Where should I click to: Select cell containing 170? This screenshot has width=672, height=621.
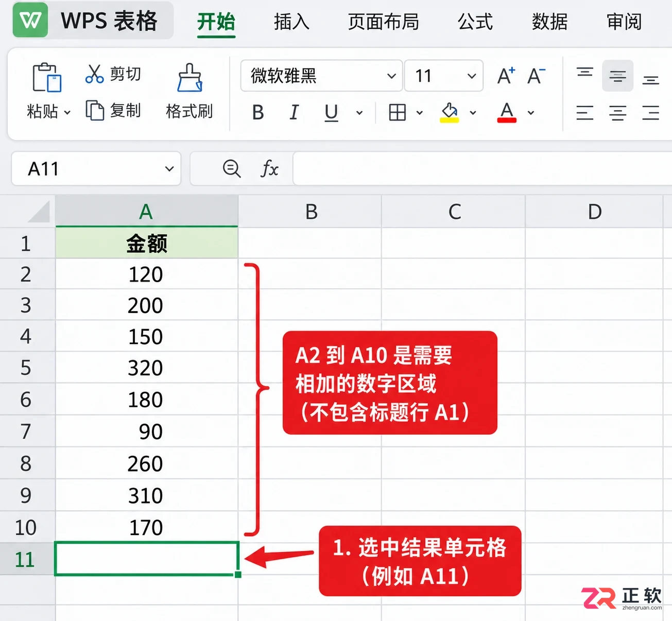[147, 527]
